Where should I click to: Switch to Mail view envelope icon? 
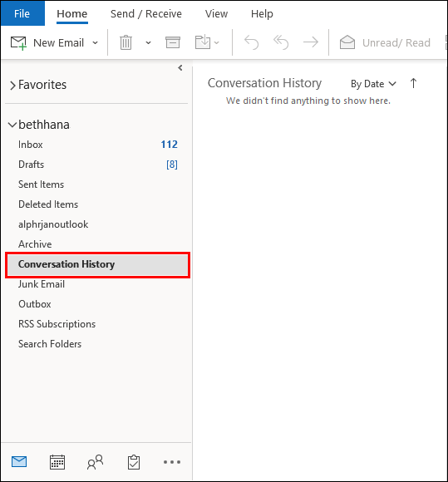(19, 462)
